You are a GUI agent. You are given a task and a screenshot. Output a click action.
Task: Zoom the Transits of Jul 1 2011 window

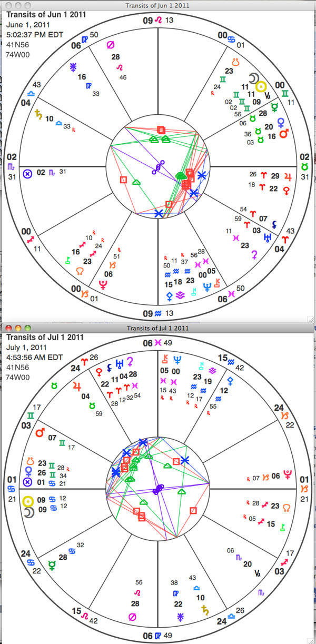28,328
